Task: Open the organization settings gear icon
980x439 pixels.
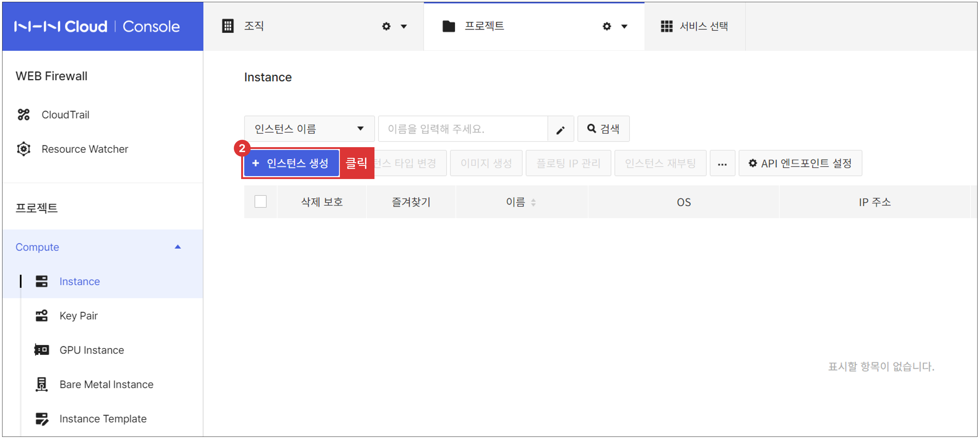Action: pos(386,26)
